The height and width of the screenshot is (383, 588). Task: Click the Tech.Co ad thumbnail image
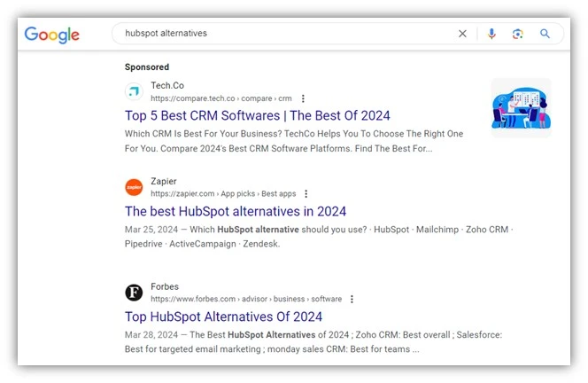point(521,108)
